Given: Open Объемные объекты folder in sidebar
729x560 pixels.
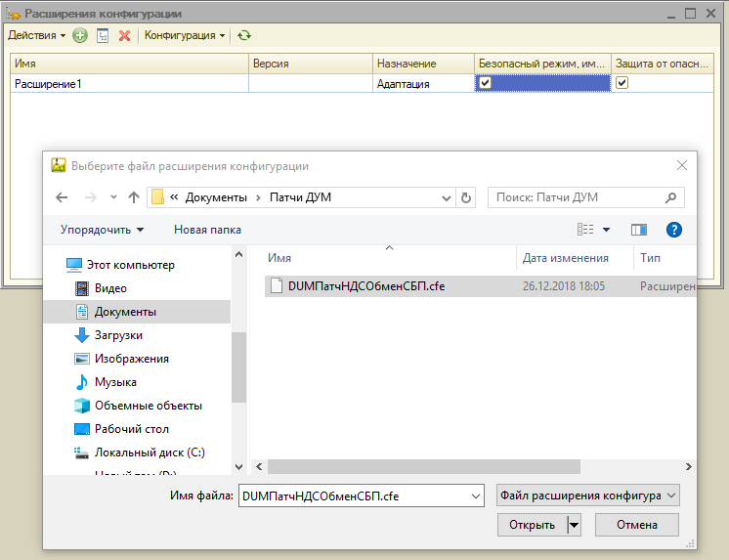Looking at the screenshot, I should point(149,406).
